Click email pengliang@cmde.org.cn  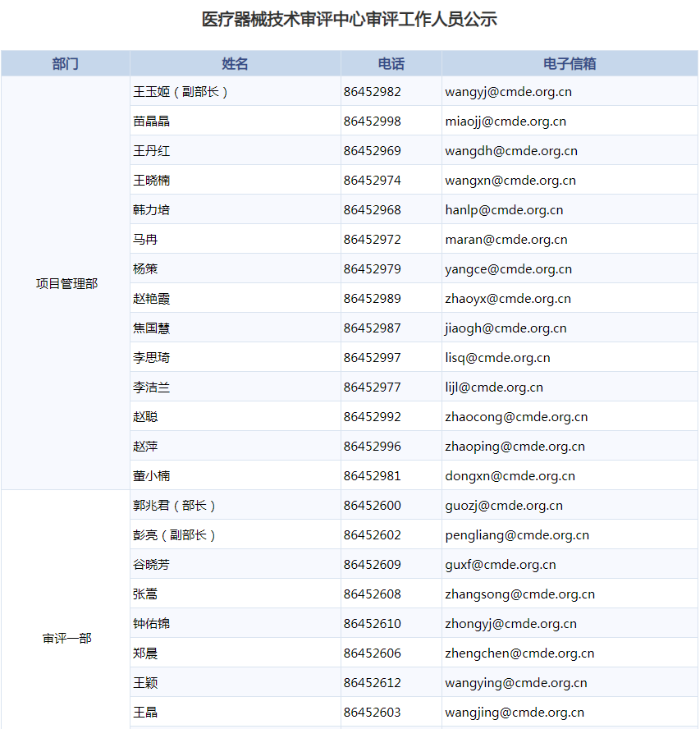517,535
